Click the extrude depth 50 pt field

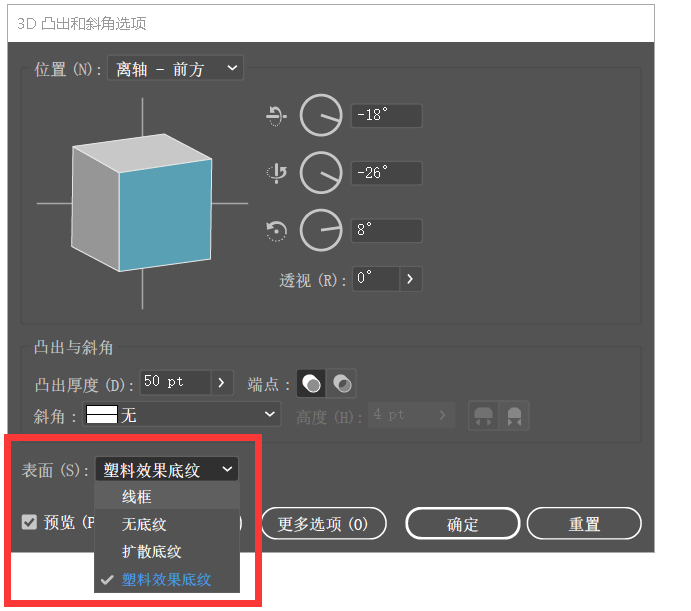(175, 382)
